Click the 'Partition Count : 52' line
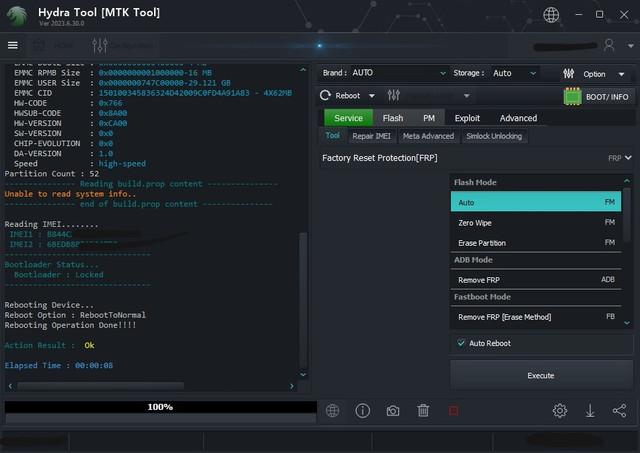Image resolution: width=640 pixels, height=453 pixels. point(51,174)
